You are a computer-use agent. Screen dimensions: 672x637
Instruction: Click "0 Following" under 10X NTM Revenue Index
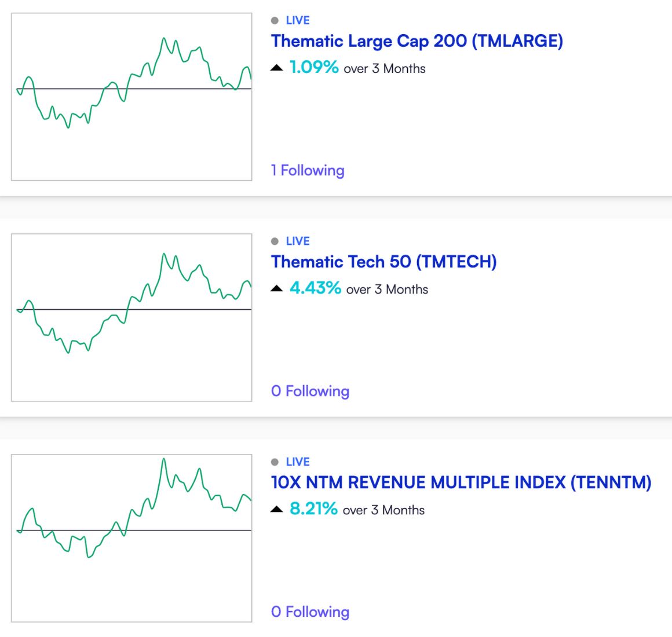tap(310, 612)
